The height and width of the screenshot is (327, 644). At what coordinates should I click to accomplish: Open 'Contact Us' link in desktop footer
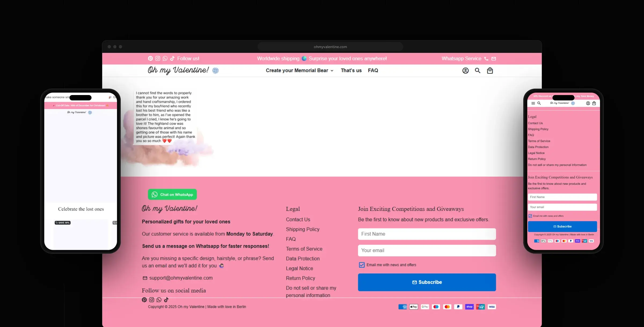[x=298, y=220]
